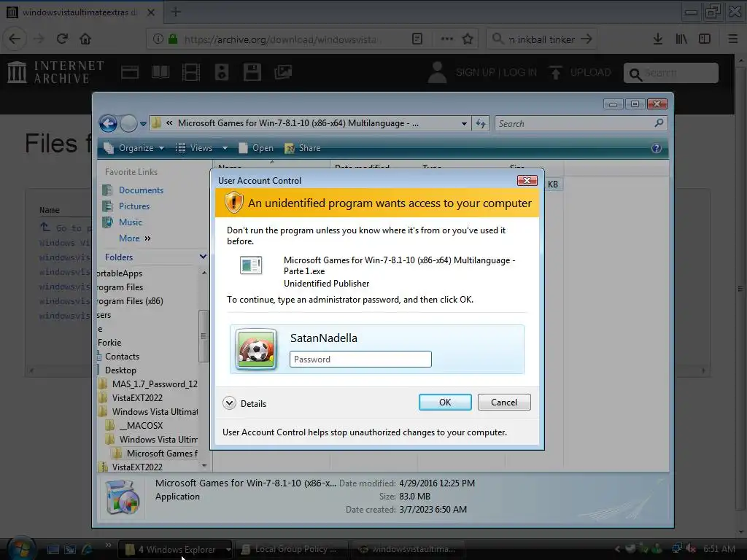747x560 pixels.
Task: Refresh the Explorer folder view
Action: [x=481, y=124]
